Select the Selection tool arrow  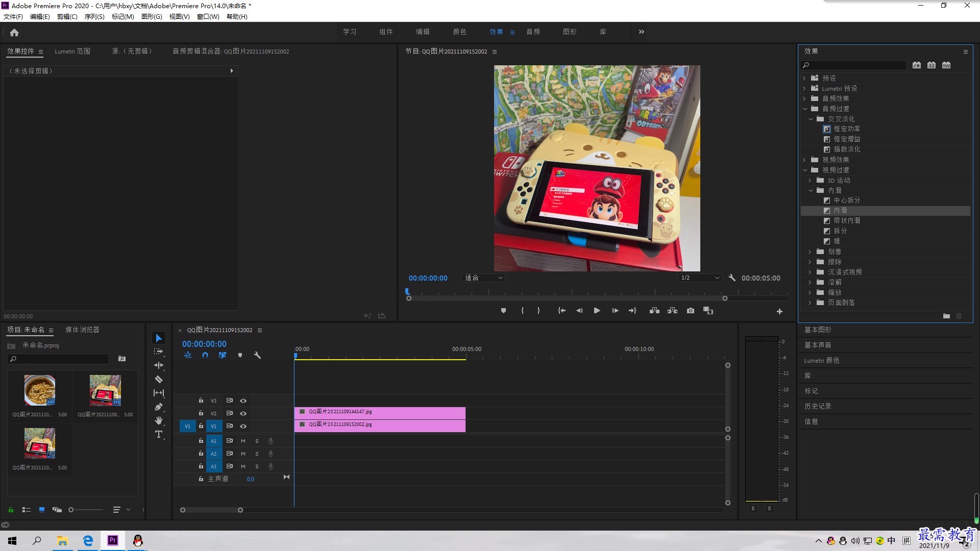159,338
